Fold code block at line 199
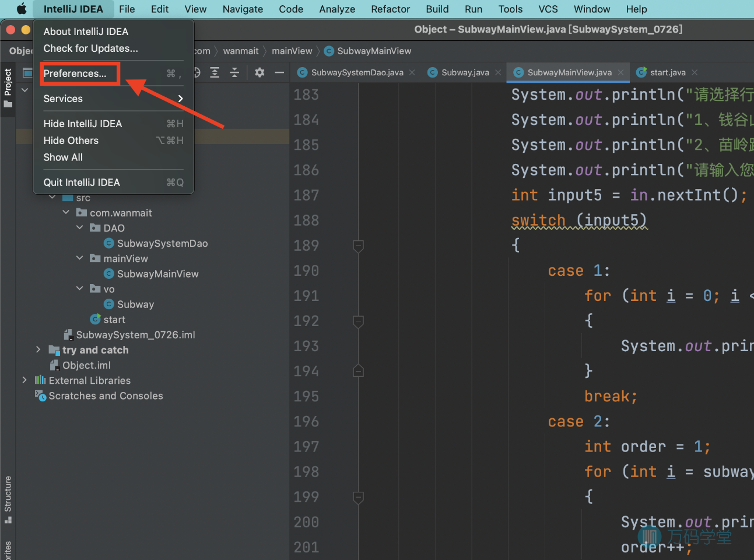Screen dimensions: 754x560 (x=359, y=498)
